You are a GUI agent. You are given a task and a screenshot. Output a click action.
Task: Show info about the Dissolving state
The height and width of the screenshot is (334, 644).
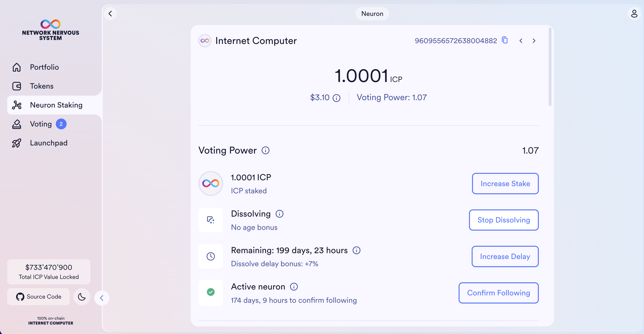tap(279, 214)
